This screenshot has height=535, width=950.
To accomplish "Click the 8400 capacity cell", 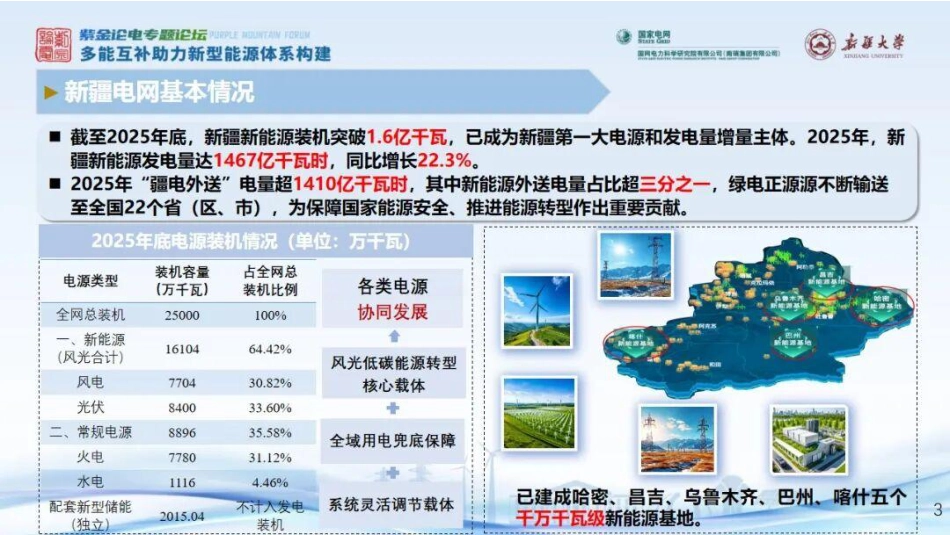I will pos(182,408).
